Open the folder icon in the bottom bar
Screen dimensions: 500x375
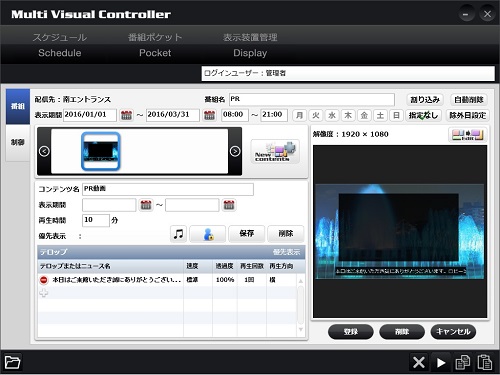[x=13, y=362]
